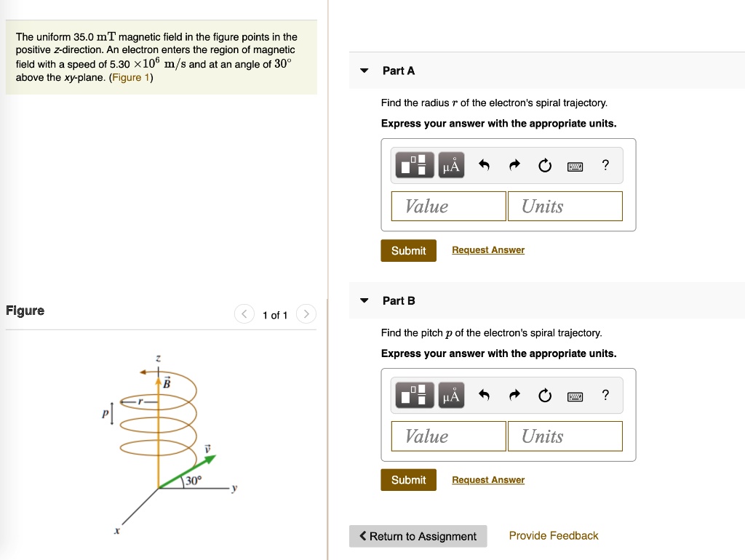Collapse the Part A section
The image size is (745, 560).
click(x=364, y=71)
